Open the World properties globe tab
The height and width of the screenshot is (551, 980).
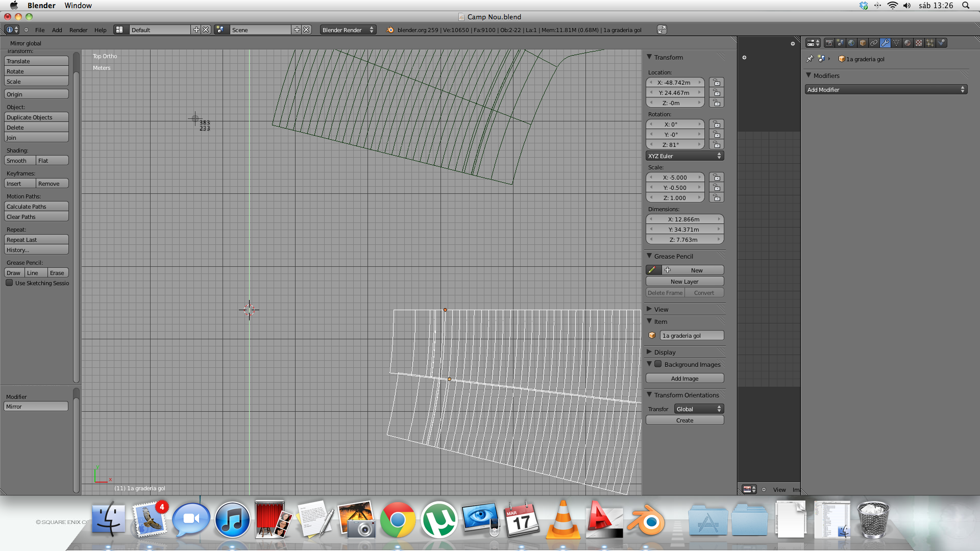[851, 43]
